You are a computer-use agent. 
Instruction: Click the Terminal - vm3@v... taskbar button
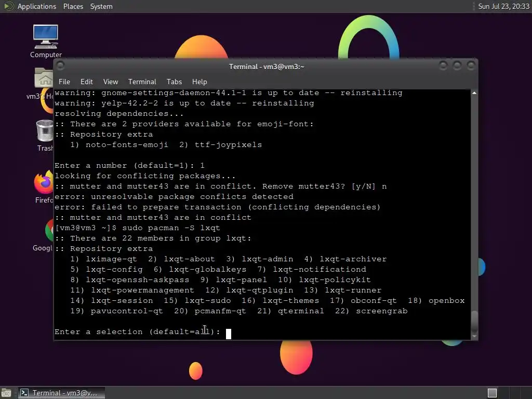click(x=61, y=393)
